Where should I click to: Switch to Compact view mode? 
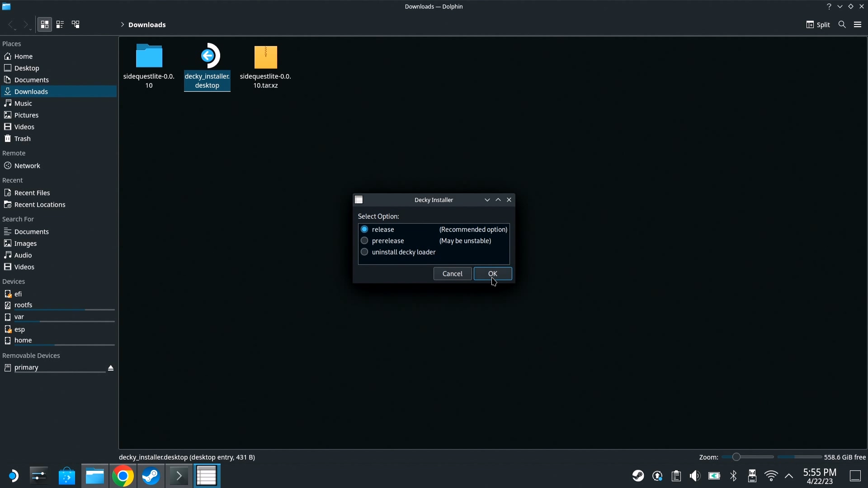click(60, 24)
